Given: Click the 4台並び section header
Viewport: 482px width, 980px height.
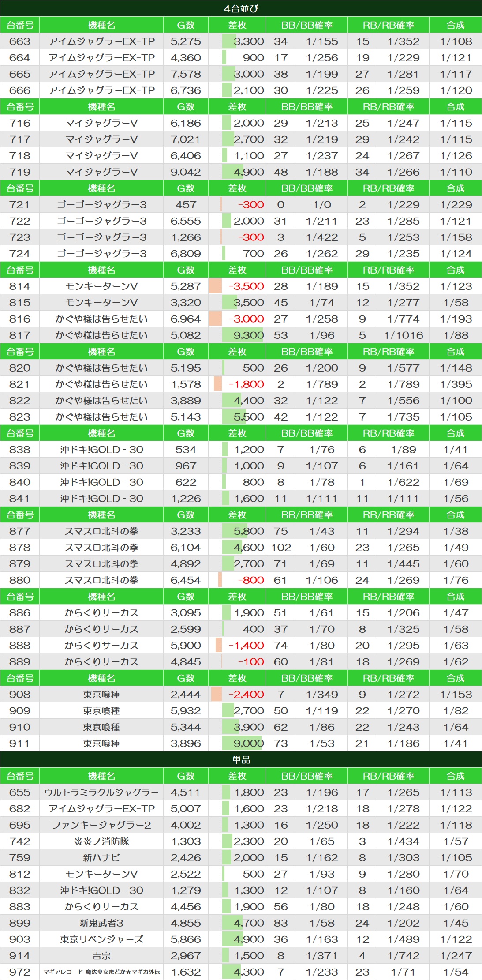Looking at the screenshot, I should click(241, 8).
